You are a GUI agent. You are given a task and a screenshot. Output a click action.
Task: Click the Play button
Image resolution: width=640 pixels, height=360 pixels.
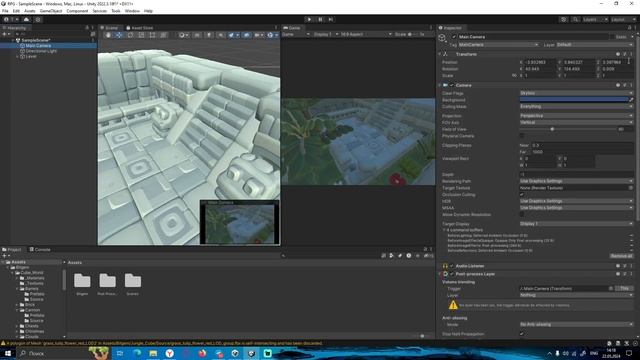309,19
